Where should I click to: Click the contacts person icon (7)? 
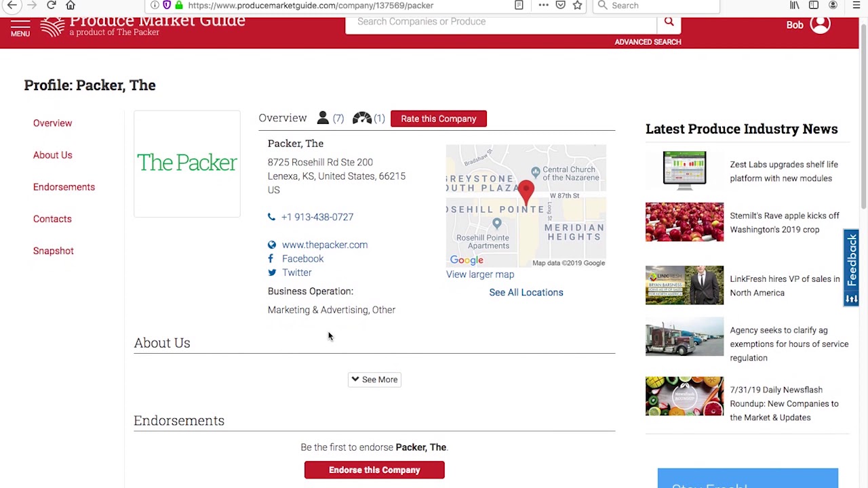323,118
